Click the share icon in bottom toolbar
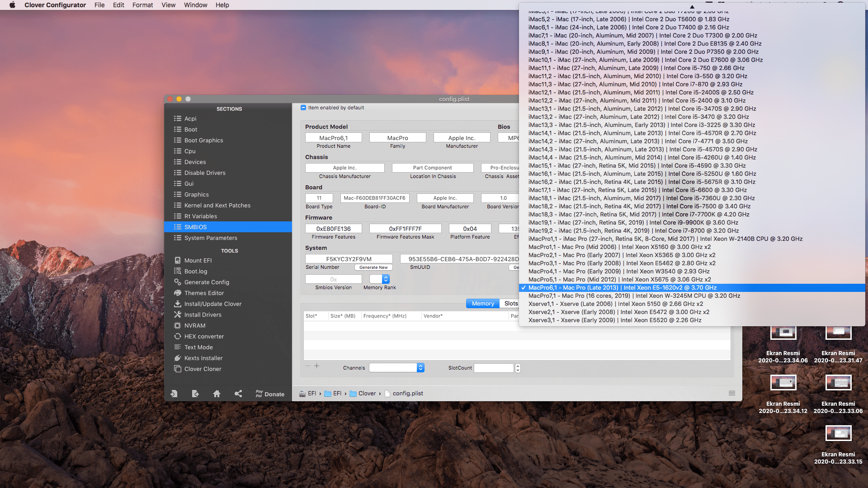The width and height of the screenshot is (868, 488). tap(238, 394)
